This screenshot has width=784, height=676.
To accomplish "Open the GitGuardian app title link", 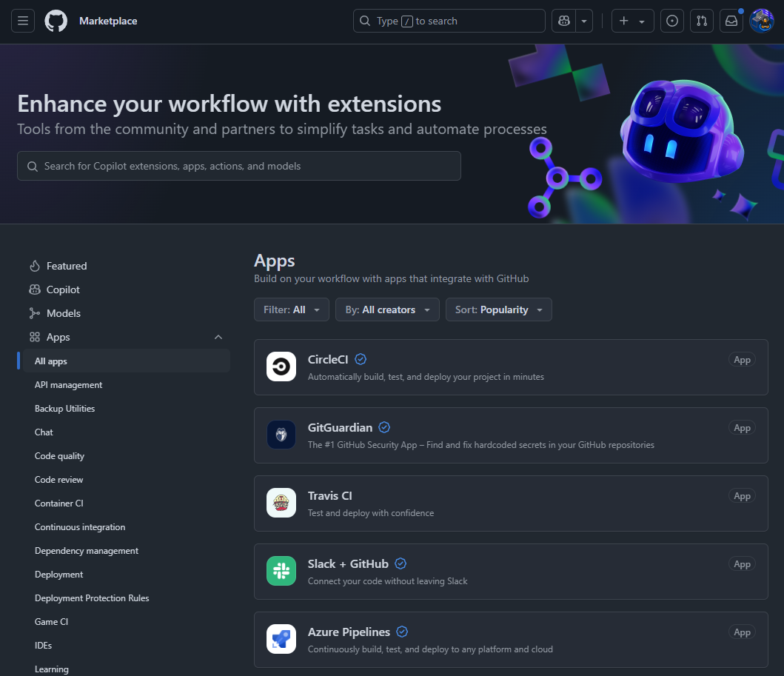I will tap(340, 427).
